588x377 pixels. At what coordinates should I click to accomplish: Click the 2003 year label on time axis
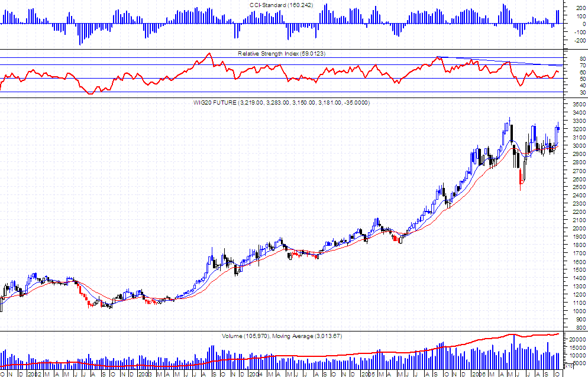pyautogui.click(x=145, y=374)
